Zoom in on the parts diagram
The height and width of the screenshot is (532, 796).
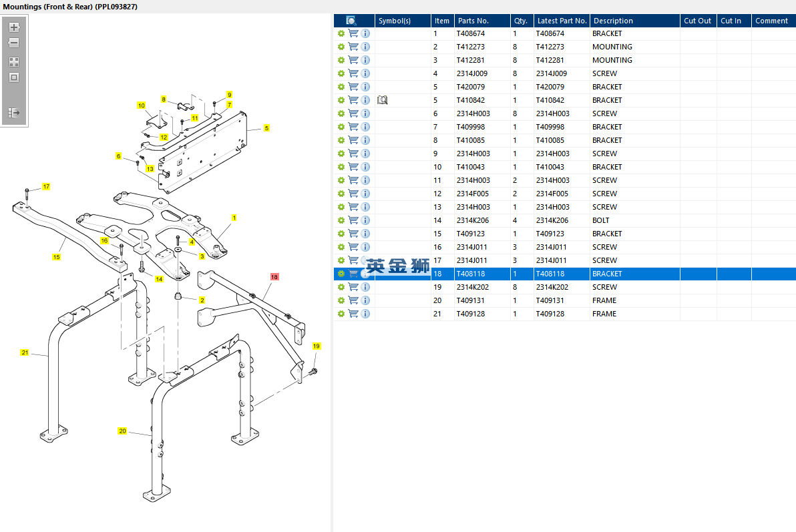14,27
